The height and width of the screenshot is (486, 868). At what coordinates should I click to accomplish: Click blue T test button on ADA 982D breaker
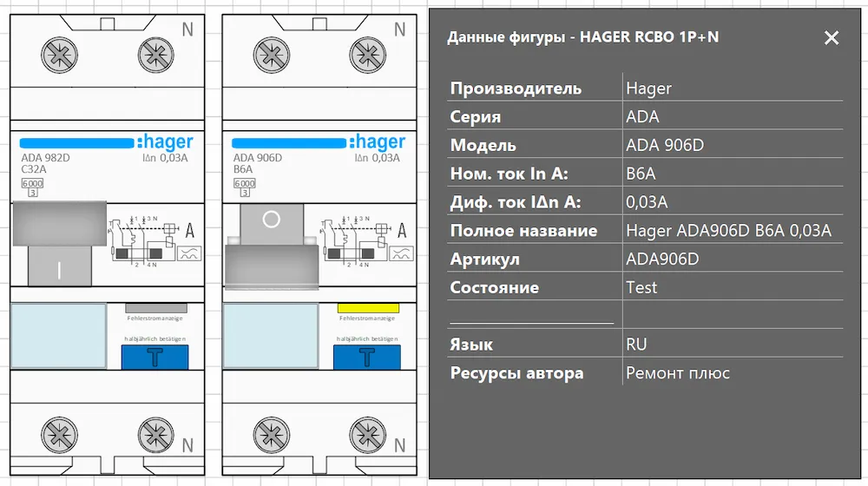tap(155, 357)
